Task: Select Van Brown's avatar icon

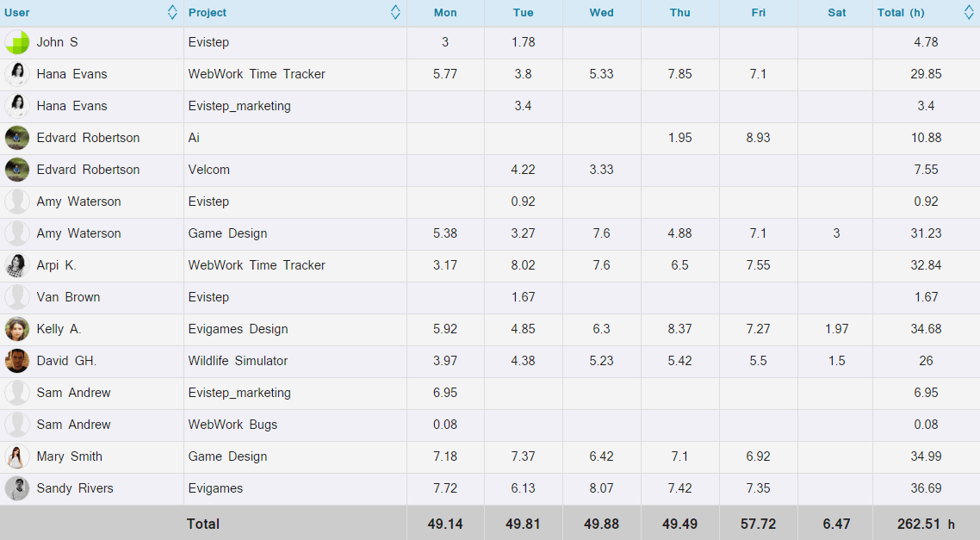Action: pos(16,297)
